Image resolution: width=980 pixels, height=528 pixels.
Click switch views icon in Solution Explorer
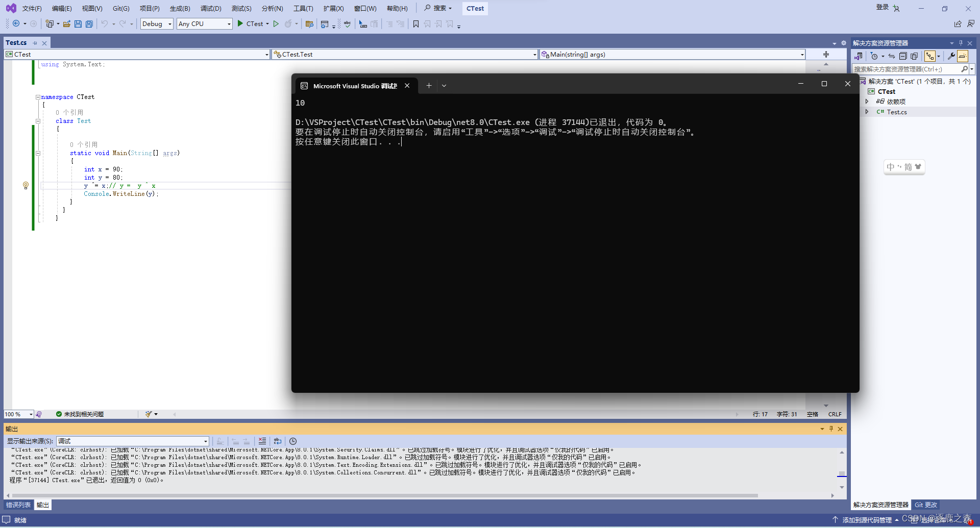[859, 56]
